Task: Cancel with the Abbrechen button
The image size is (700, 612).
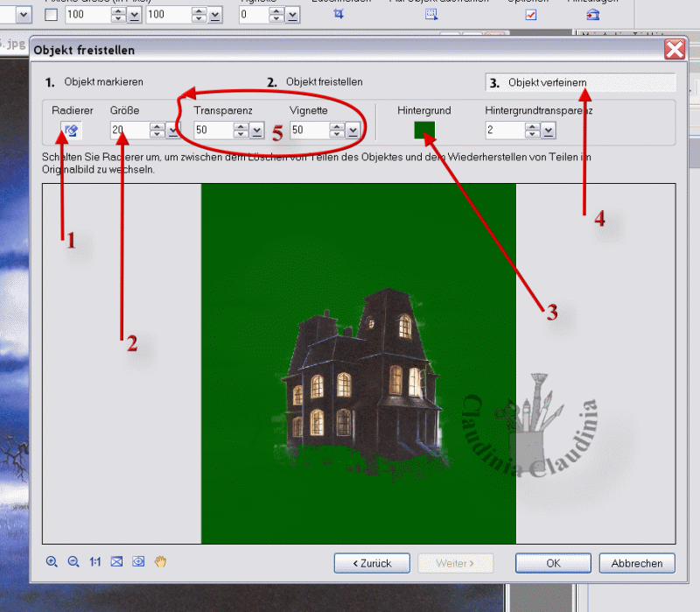Action: 637,563
